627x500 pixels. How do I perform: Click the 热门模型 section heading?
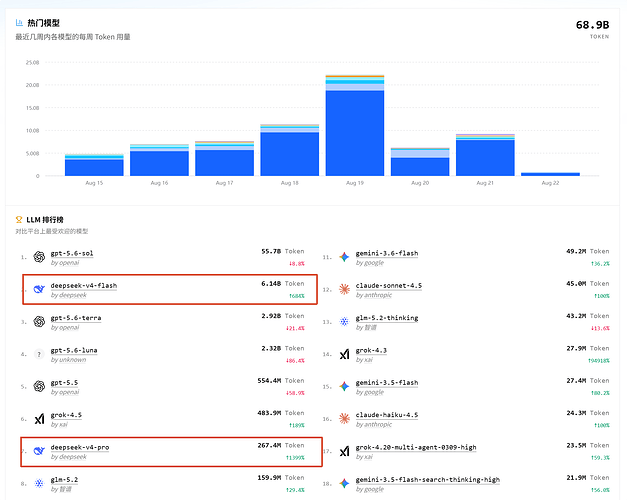click(43, 23)
